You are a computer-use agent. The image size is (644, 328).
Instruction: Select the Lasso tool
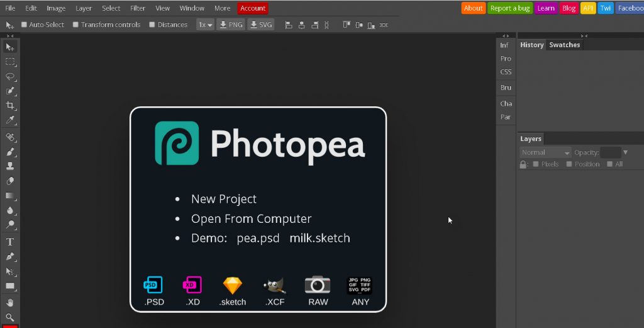click(x=10, y=76)
